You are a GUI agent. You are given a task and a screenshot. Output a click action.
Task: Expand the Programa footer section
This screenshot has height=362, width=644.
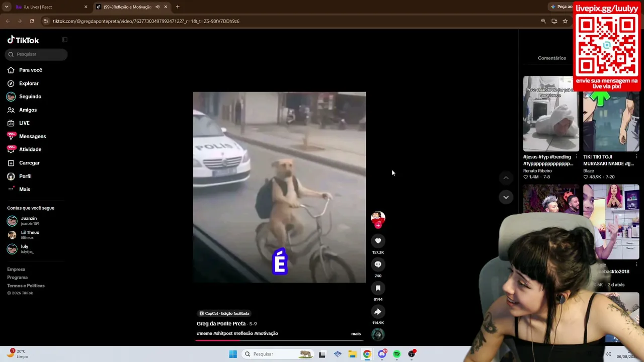pos(18,278)
